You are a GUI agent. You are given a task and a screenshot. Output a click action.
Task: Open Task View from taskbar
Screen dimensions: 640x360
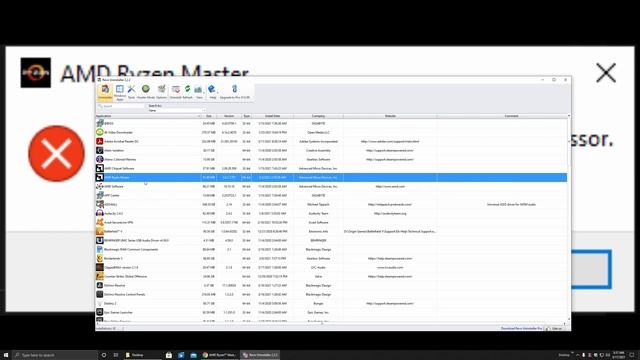point(116,355)
